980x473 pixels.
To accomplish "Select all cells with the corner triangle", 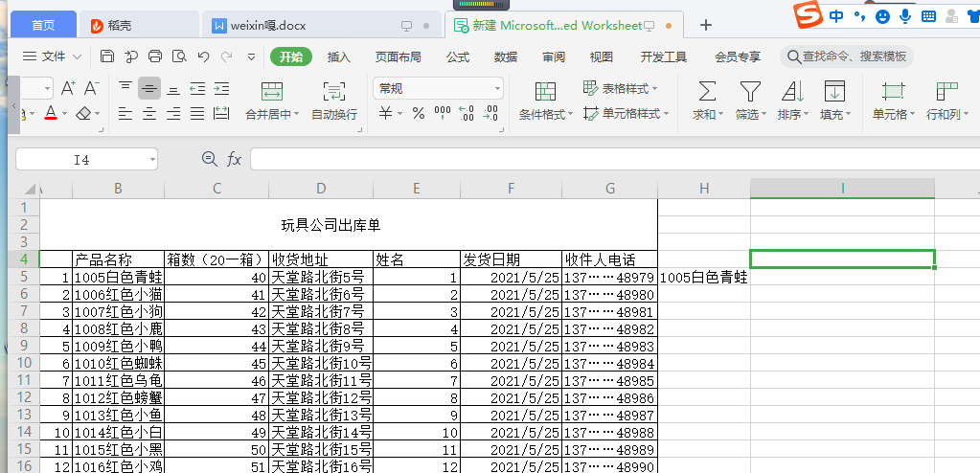I will 28,190.
